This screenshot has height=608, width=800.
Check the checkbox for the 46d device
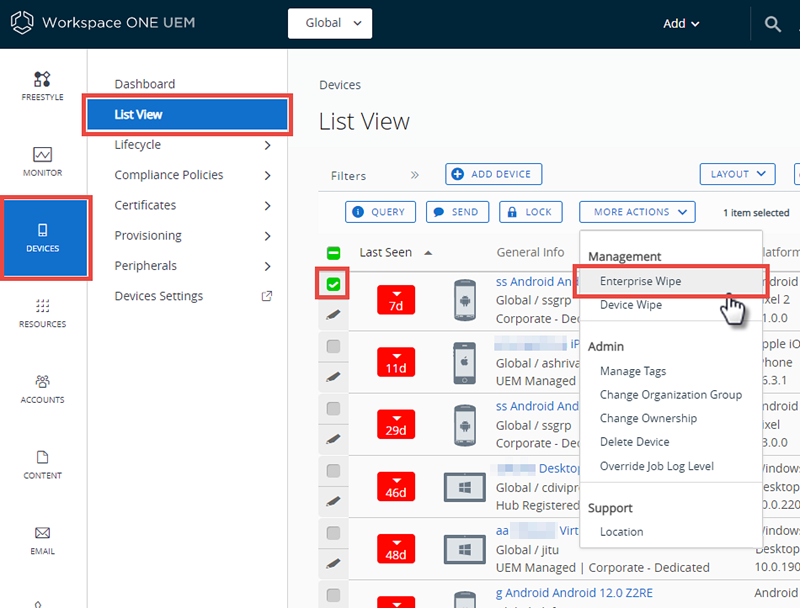pyautogui.click(x=333, y=470)
